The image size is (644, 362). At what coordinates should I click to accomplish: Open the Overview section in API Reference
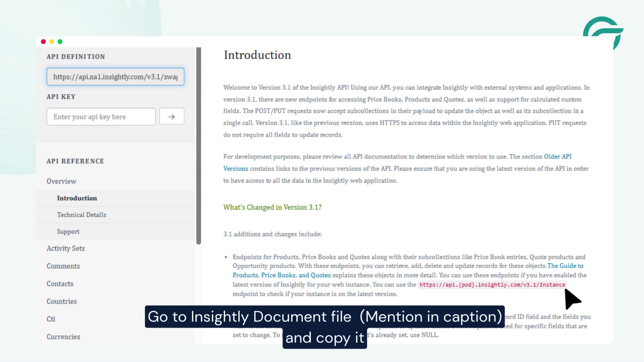point(61,181)
